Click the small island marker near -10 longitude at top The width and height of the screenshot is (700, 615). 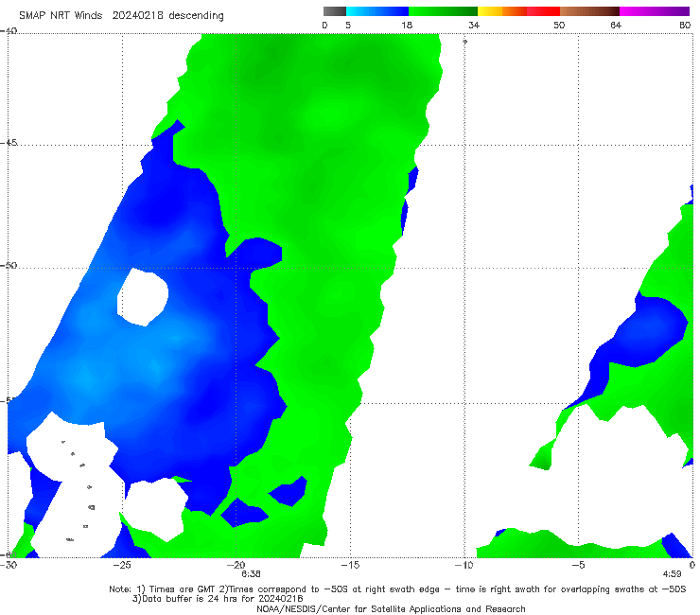464,42
